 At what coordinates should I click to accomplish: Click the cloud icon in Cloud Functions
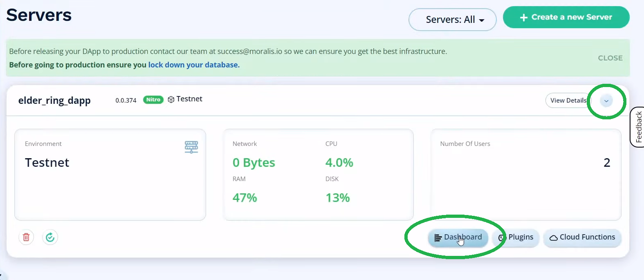[554, 238]
